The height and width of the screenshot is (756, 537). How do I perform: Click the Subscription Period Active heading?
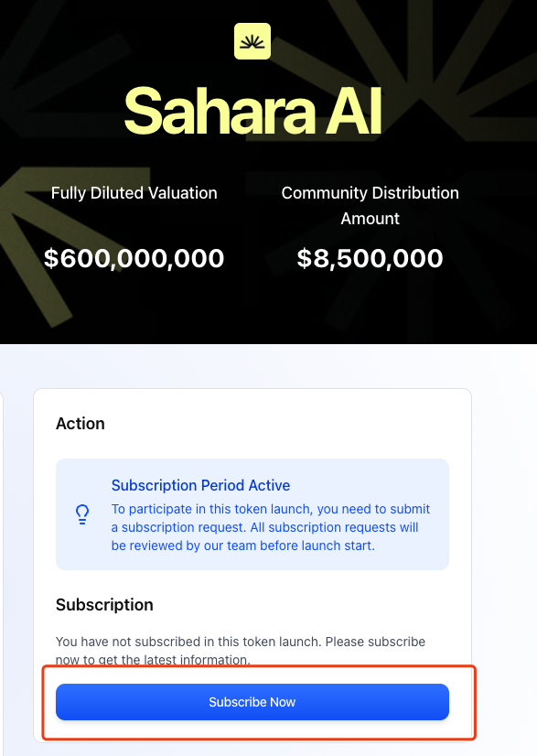coord(200,485)
